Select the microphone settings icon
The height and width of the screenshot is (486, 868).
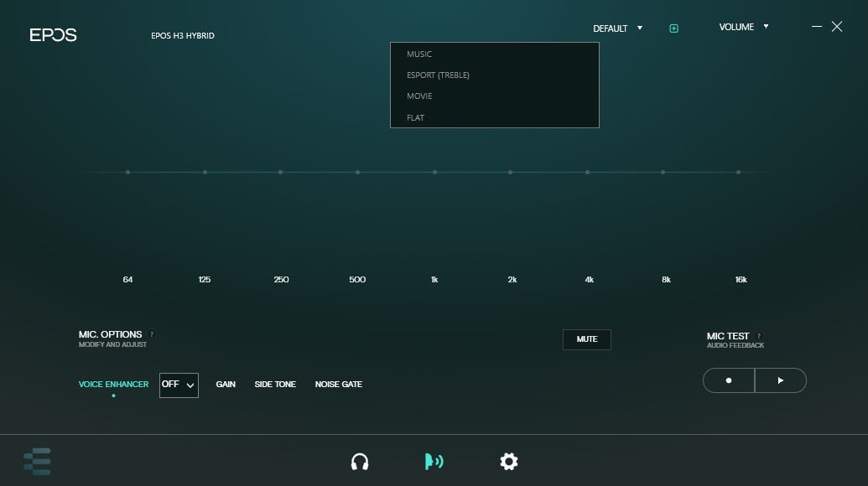click(x=434, y=462)
